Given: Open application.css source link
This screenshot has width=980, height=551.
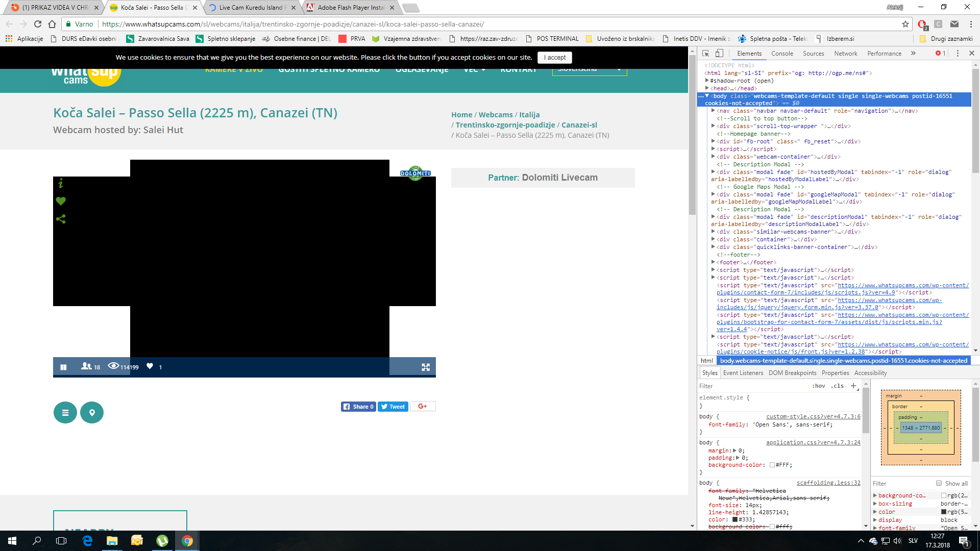Looking at the screenshot, I should click(x=813, y=443).
